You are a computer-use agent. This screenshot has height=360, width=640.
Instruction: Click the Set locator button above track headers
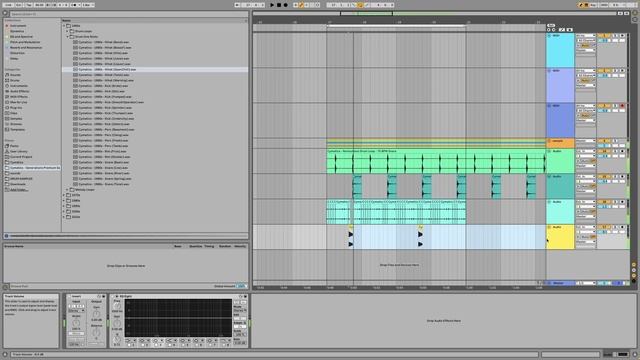click(551, 26)
